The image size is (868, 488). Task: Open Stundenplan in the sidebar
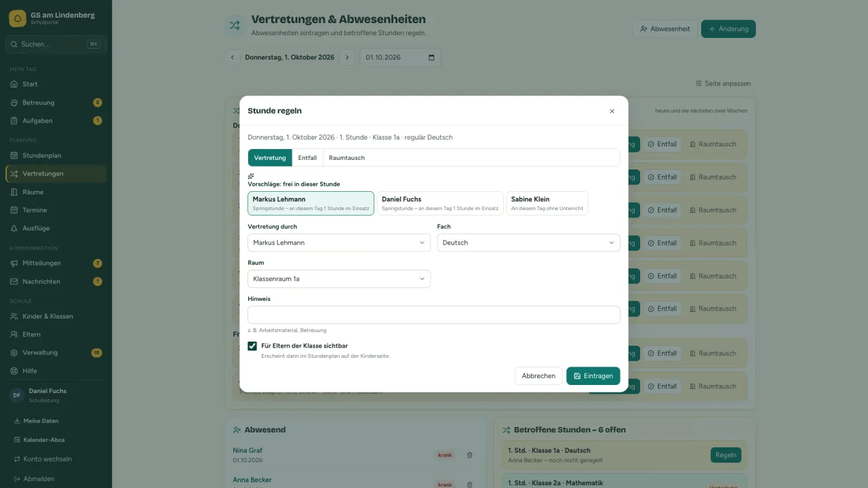[x=56, y=155]
